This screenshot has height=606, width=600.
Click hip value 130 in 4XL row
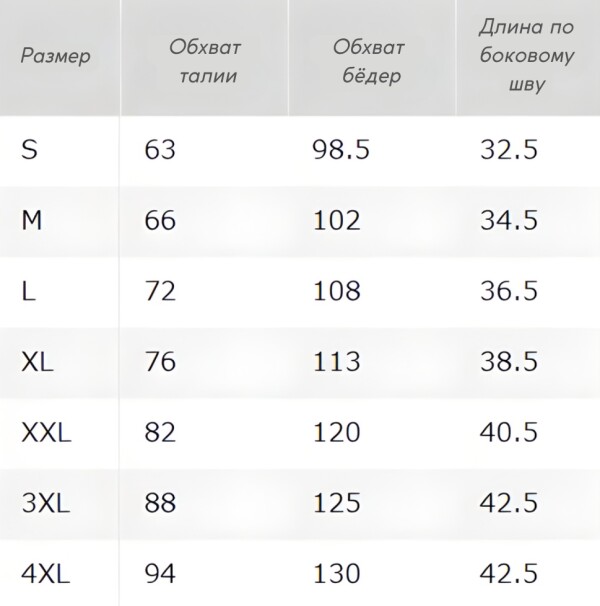(x=336, y=574)
